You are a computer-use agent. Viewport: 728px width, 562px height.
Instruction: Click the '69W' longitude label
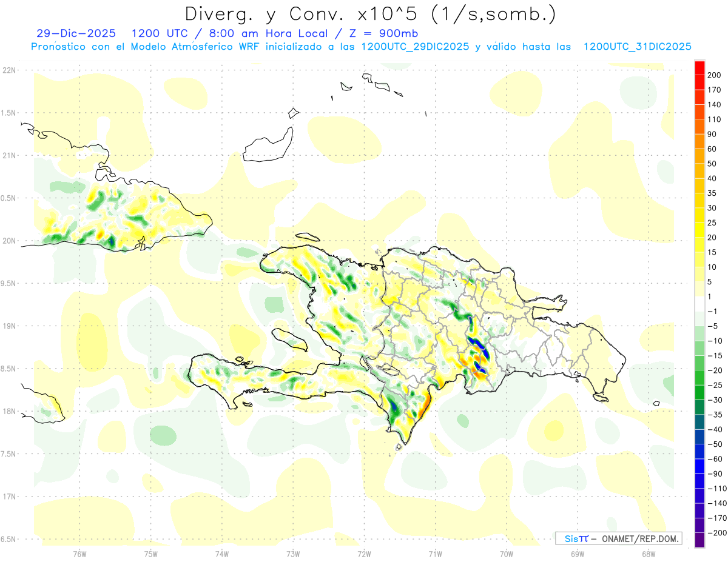578,554
